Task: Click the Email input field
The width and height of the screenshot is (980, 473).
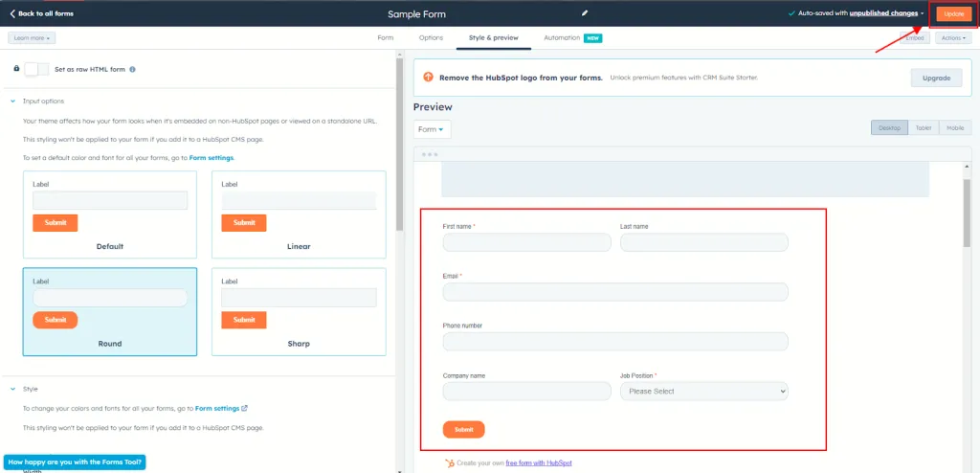Action: pyautogui.click(x=615, y=292)
